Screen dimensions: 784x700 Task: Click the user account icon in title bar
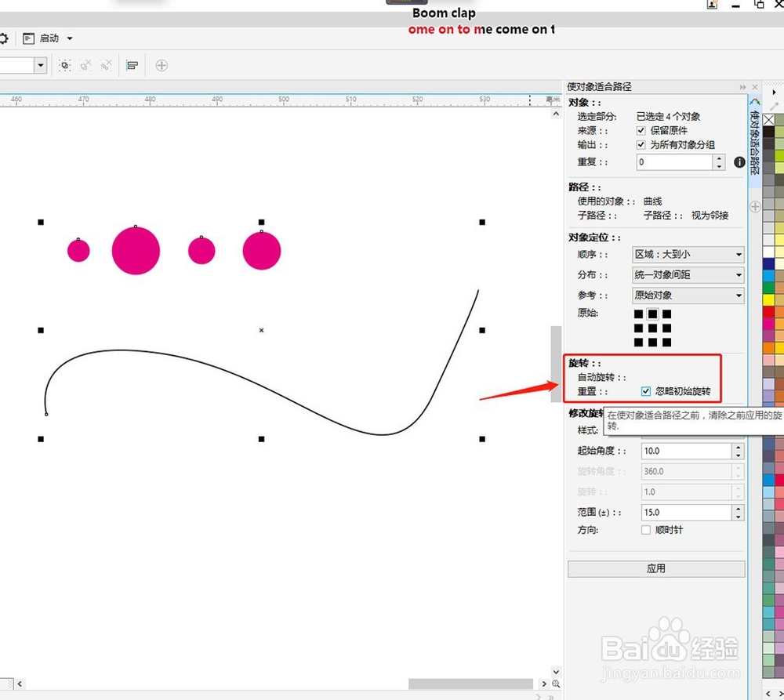coord(712,5)
